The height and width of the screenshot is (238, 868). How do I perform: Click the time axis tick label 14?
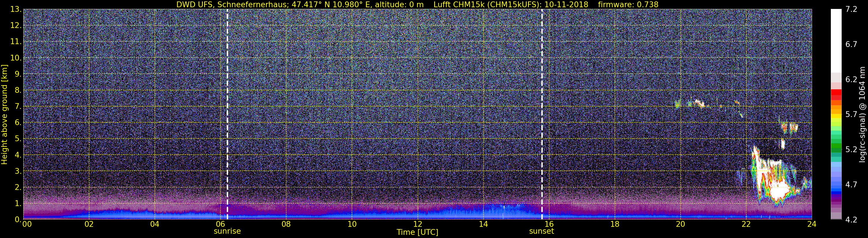pos(483,224)
